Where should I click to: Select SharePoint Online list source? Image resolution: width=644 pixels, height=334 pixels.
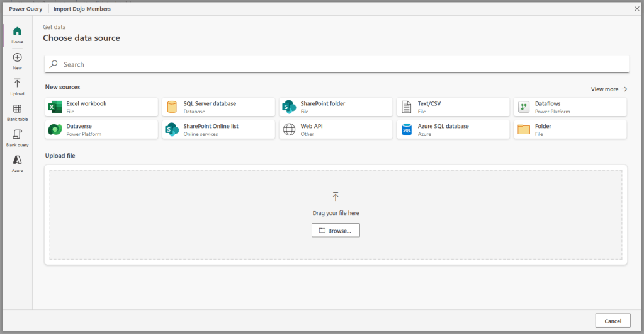[x=218, y=130]
